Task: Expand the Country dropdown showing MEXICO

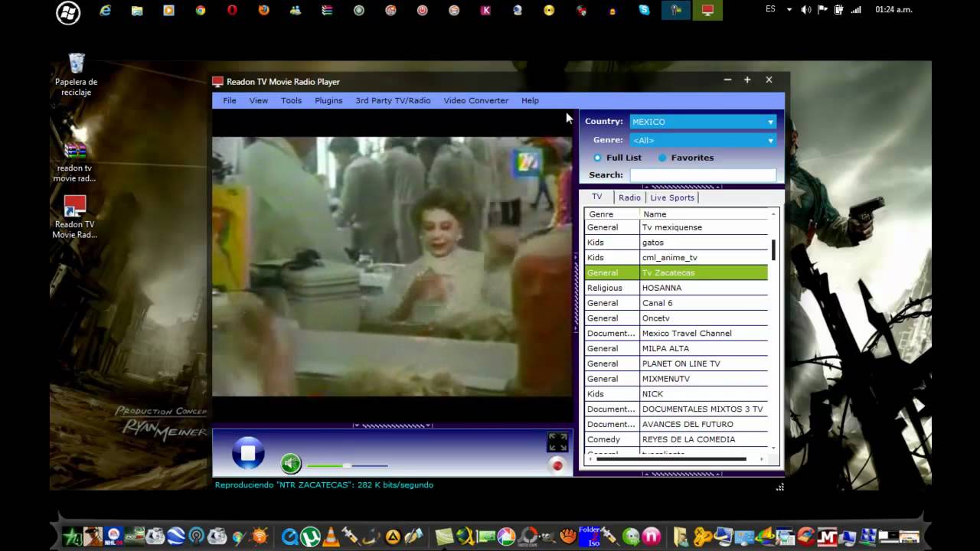Action: click(703, 122)
